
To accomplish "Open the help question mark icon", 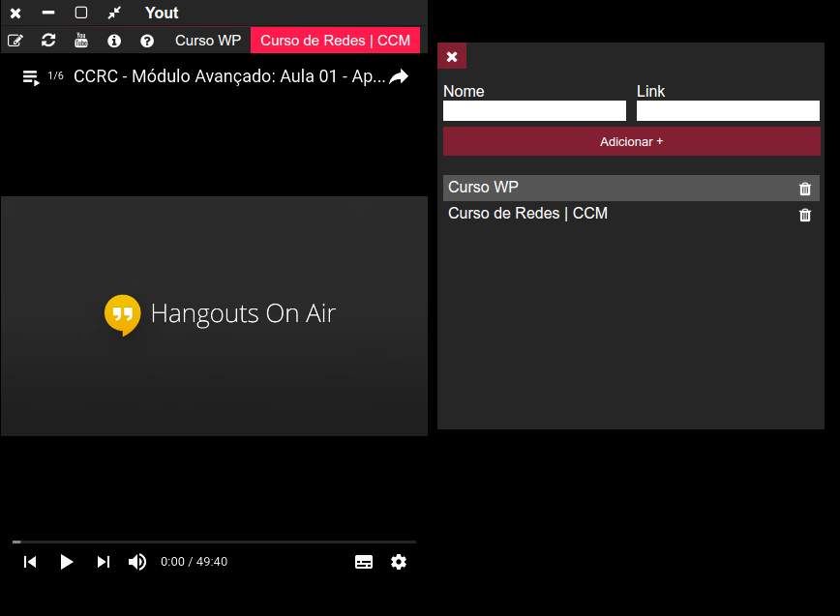I will coord(147,41).
